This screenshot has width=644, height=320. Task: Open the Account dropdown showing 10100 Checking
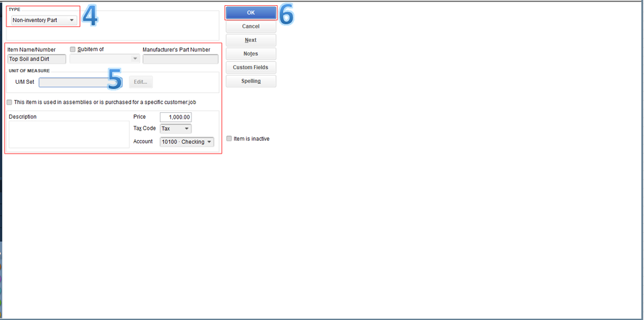click(187, 142)
